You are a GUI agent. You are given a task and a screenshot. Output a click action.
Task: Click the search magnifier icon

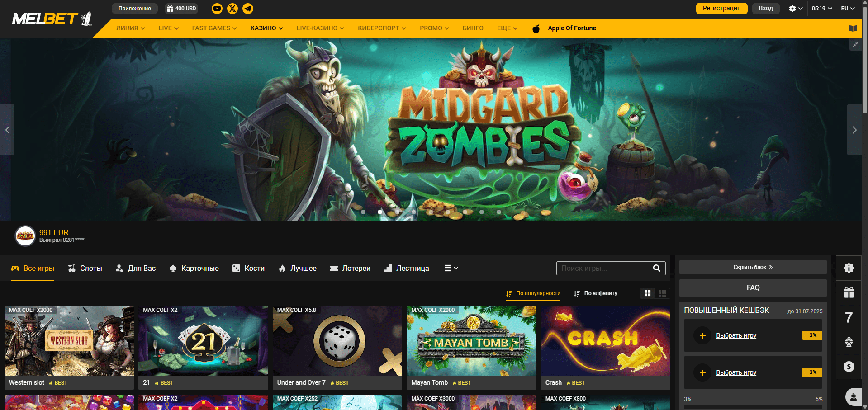[657, 268]
